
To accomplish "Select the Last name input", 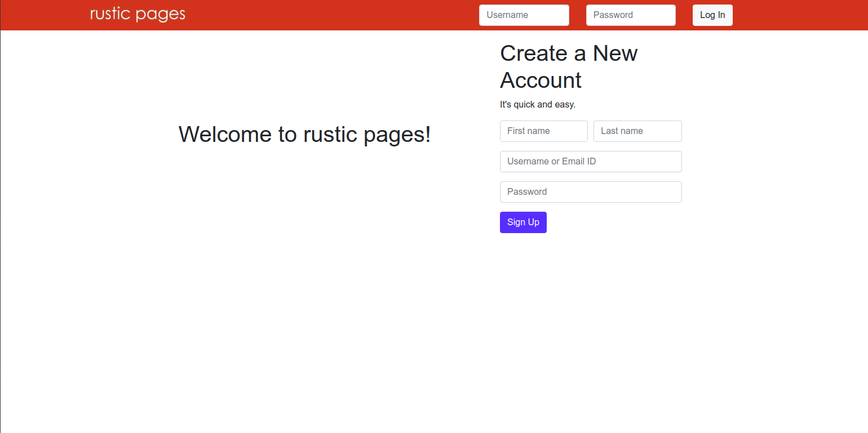I will coord(637,131).
